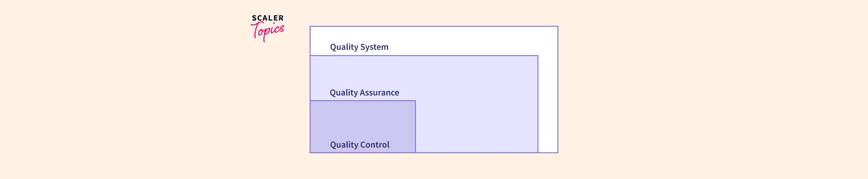The width and height of the screenshot is (868, 179).
Task: Select the Quality System label
Action: point(359,47)
